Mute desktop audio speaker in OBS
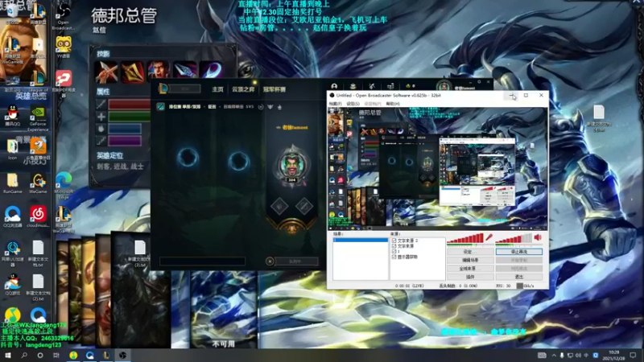This screenshot has width=644, height=362. click(x=538, y=237)
